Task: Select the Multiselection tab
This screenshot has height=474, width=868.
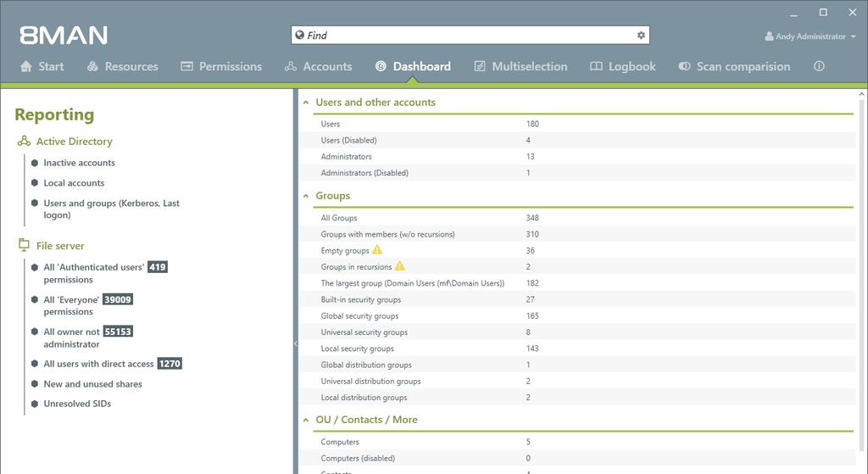Action: tap(521, 66)
